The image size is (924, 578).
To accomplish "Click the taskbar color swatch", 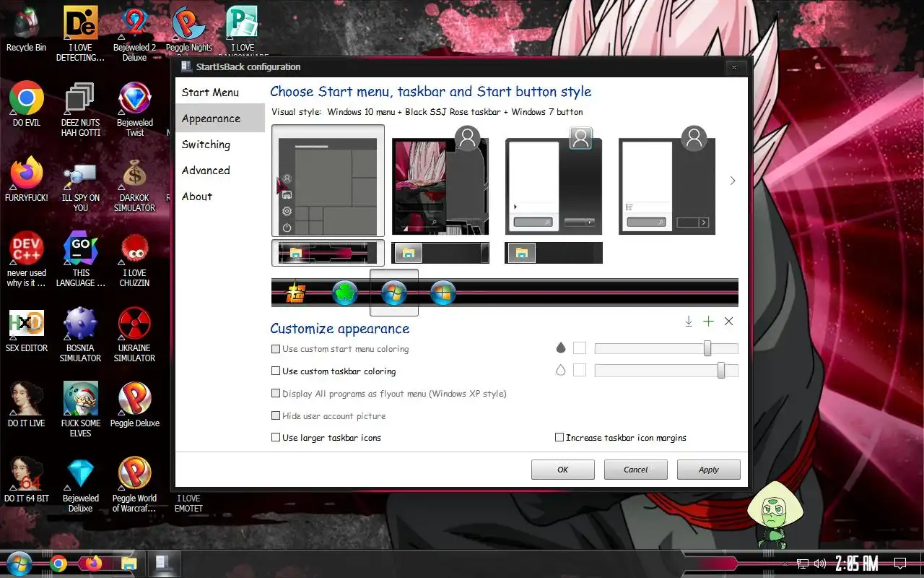I will (x=580, y=371).
